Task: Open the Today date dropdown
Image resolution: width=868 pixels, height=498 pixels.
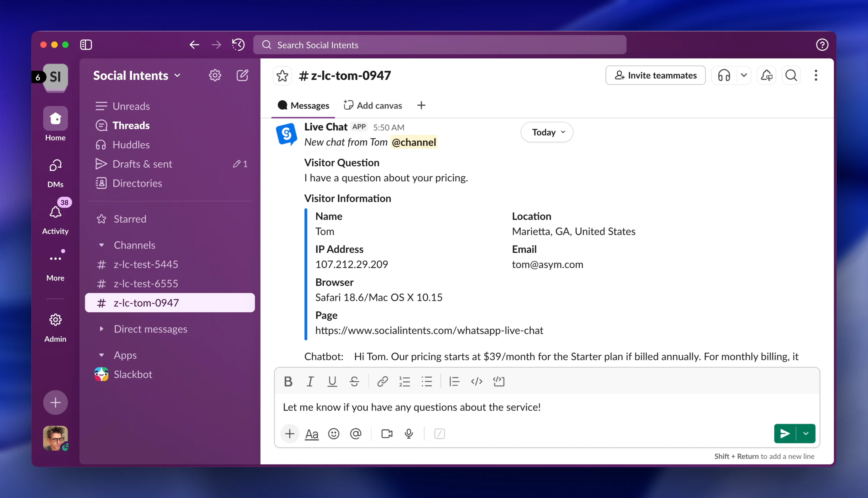Action: tap(546, 132)
